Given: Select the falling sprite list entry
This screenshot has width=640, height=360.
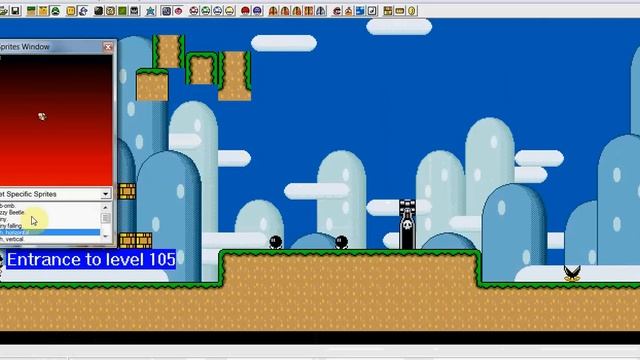Looking at the screenshot, I should [x=11, y=226].
